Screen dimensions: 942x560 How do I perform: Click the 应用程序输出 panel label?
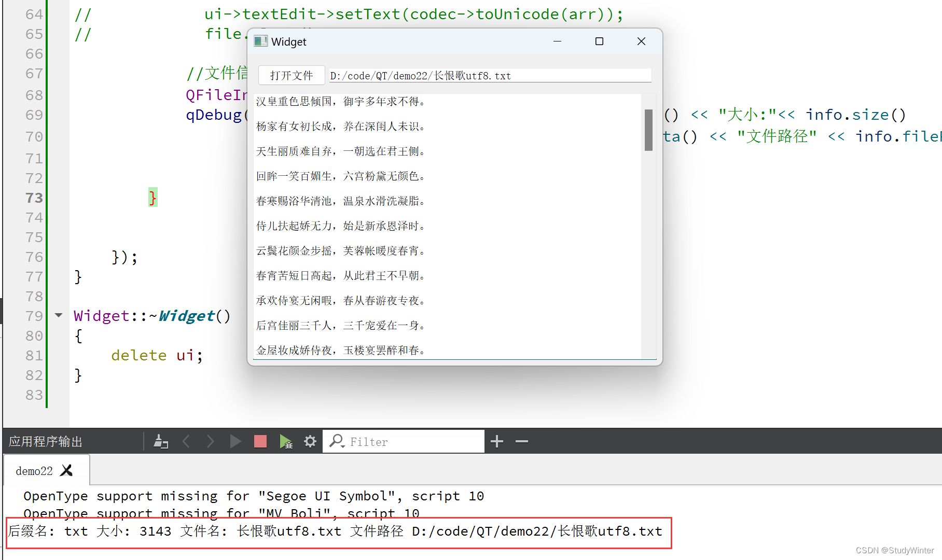point(47,441)
